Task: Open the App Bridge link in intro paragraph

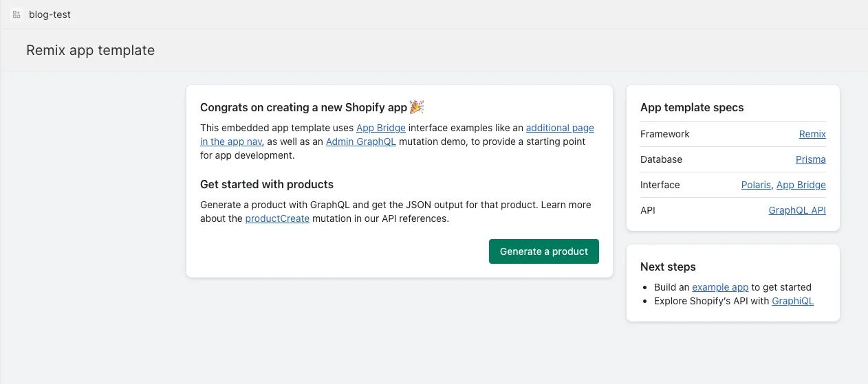Action: (x=380, y=128)
